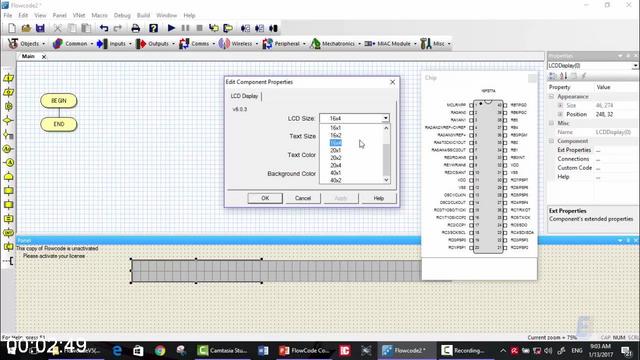640x360 pixels.
Task: Collapse the LCD Size combo box arrow
Action: coord(385,118)
